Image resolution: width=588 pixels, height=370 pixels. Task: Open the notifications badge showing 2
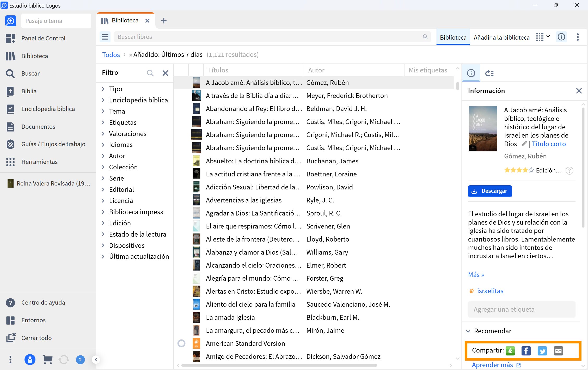pos(80,360)
